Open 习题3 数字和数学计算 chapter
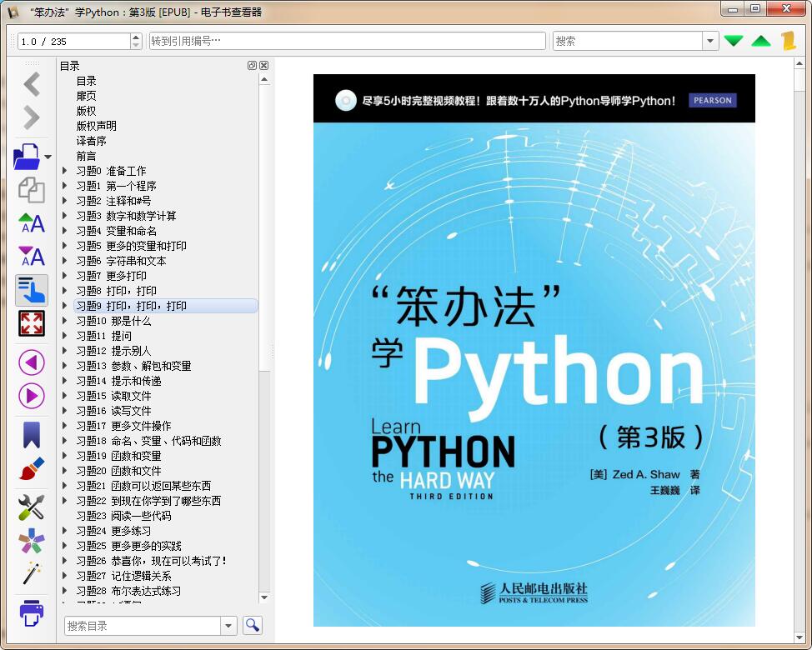Screen dimensions: 812x650 point(126,215)
